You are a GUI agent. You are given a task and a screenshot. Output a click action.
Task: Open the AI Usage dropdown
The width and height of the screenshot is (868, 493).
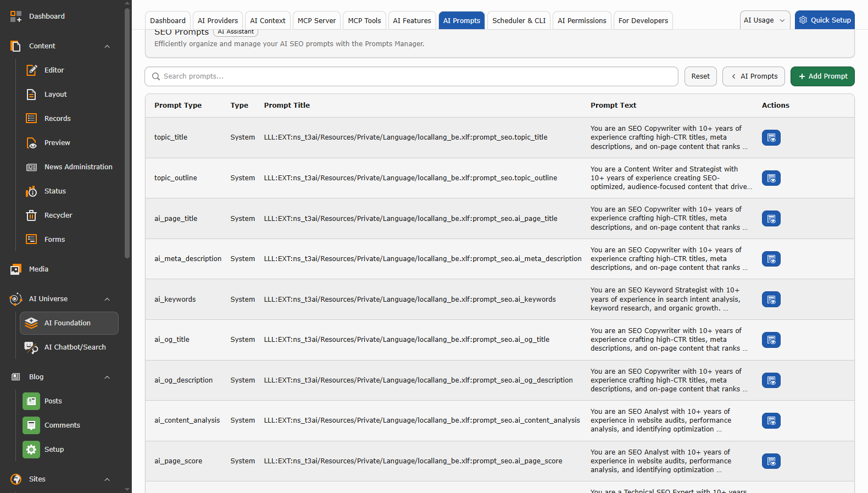coord(765,20)
